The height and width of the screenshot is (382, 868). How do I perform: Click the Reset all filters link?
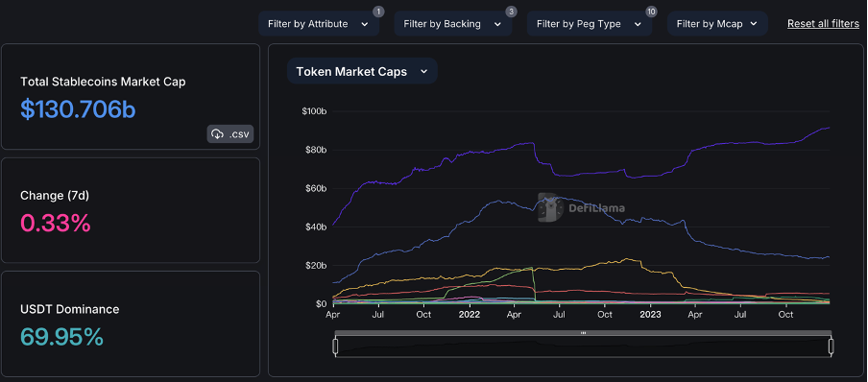coord(823,24)
